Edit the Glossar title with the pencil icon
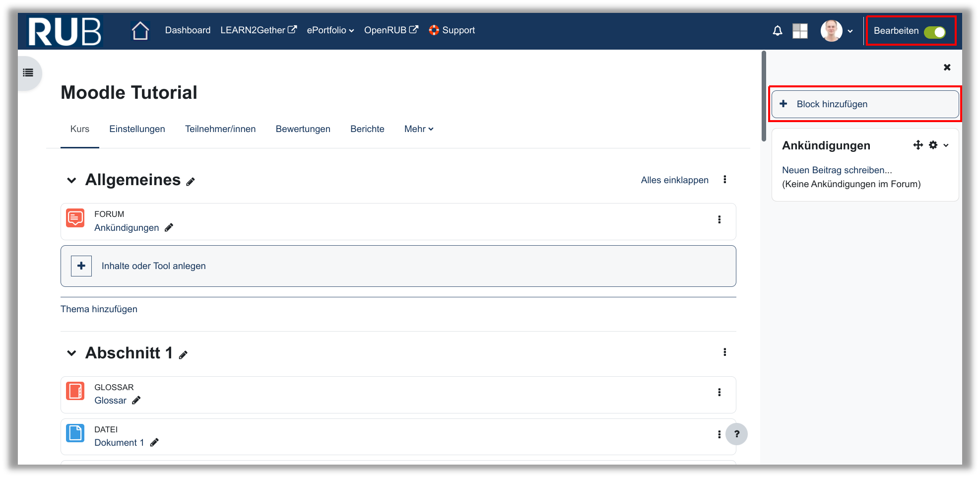 [x=136, y=400]
